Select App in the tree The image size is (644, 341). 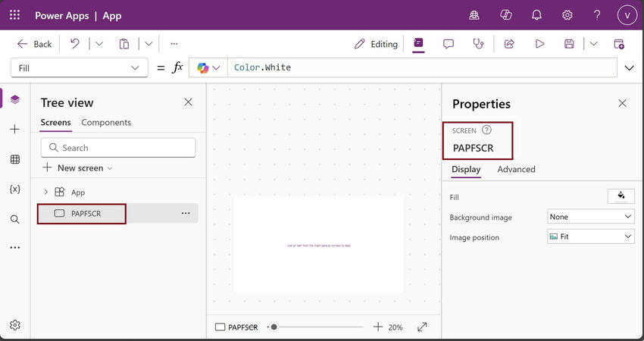click(x=77, y=192)
